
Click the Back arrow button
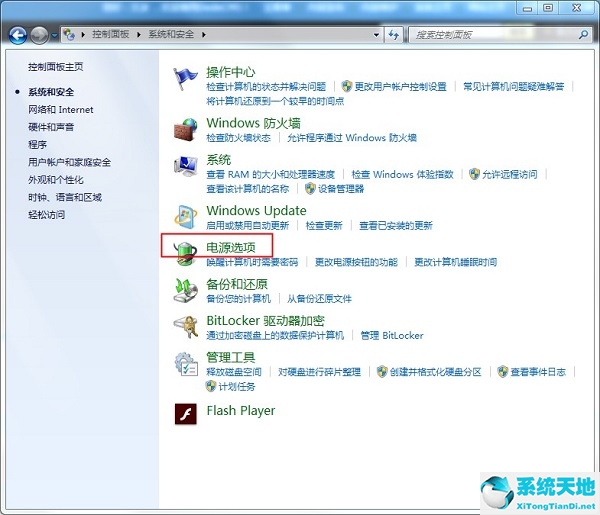[18, 36]
